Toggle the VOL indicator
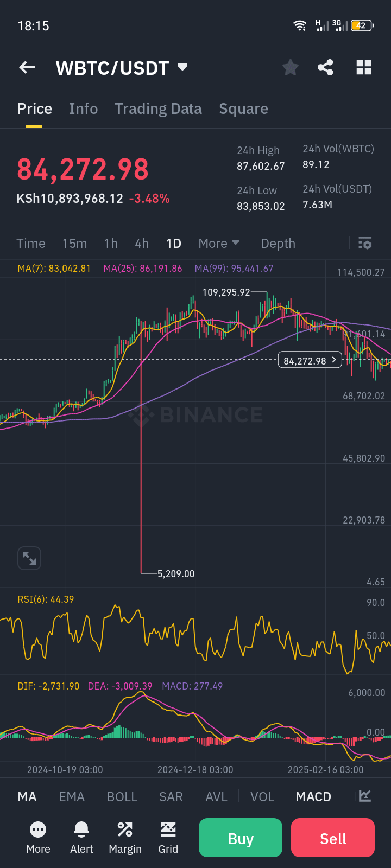 262,796
